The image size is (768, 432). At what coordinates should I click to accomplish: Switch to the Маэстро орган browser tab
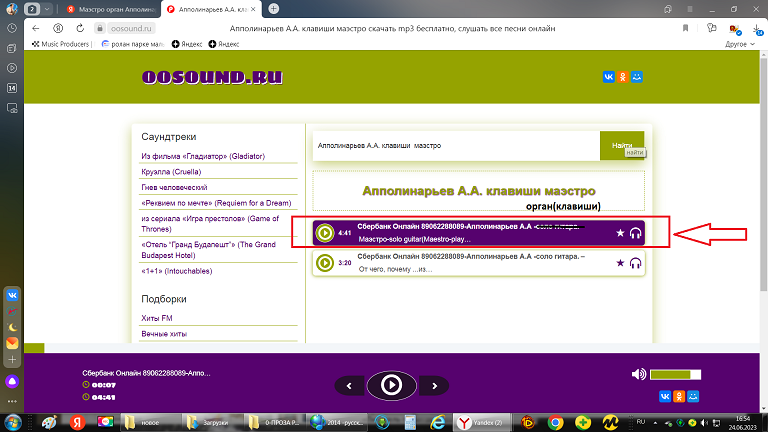point(111,9)
